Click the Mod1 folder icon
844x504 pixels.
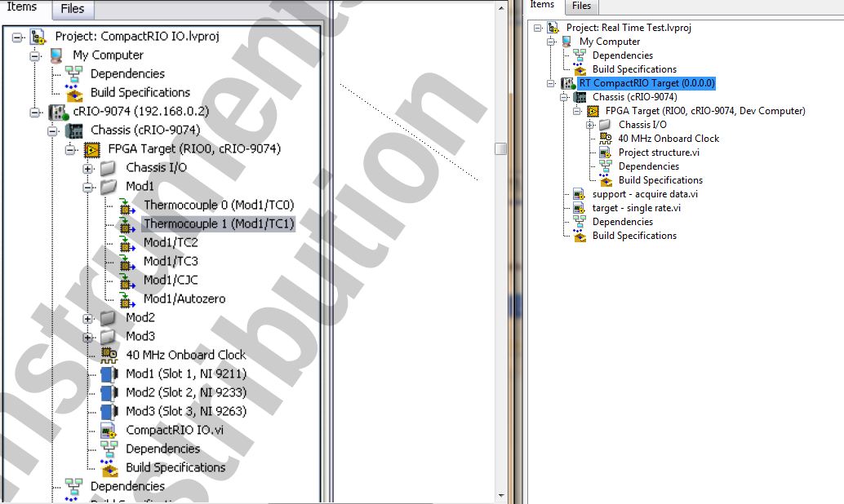[109, 187]
